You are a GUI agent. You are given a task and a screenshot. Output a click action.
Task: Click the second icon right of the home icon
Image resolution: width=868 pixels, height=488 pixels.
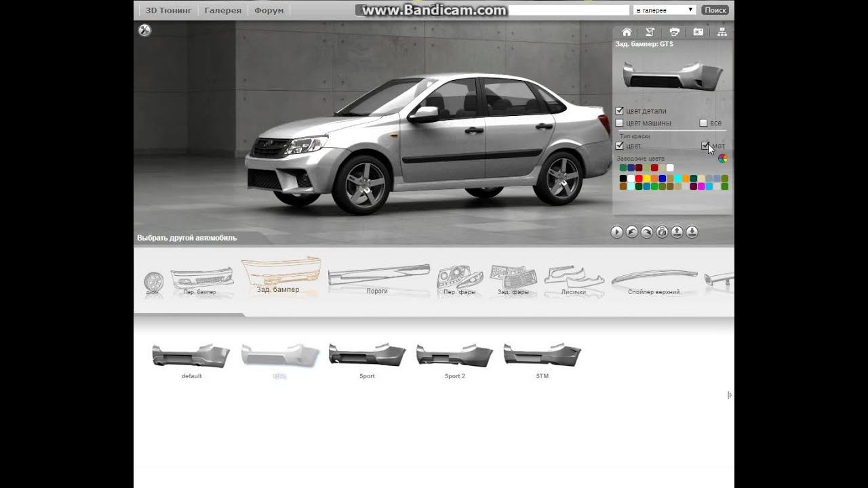coord(675,32)
